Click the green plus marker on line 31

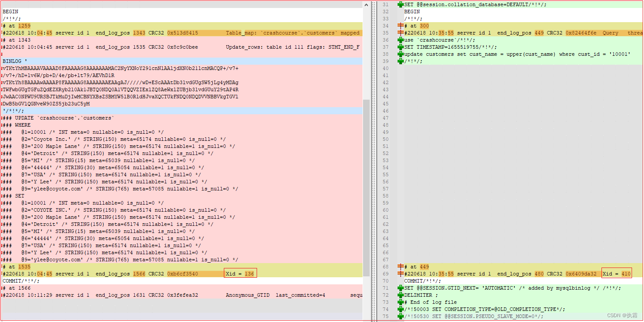(401, 4)
